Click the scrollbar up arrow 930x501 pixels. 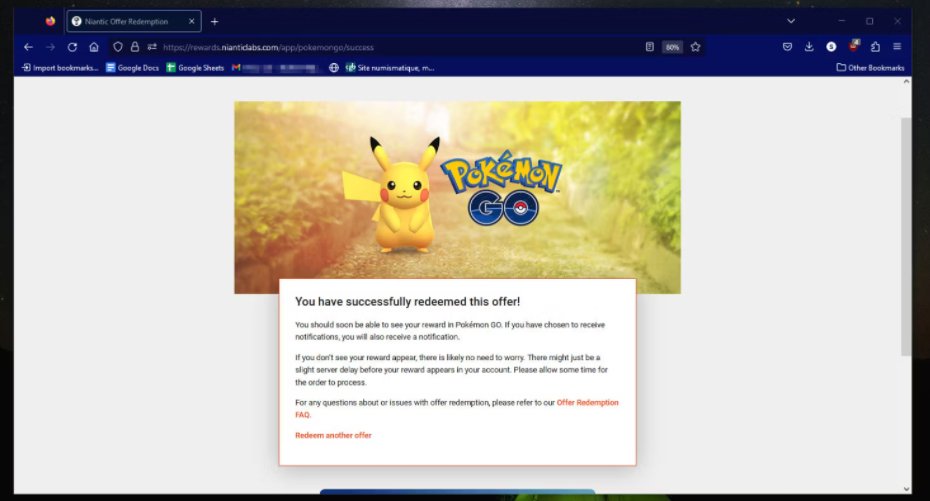click(x=906, y=82)
